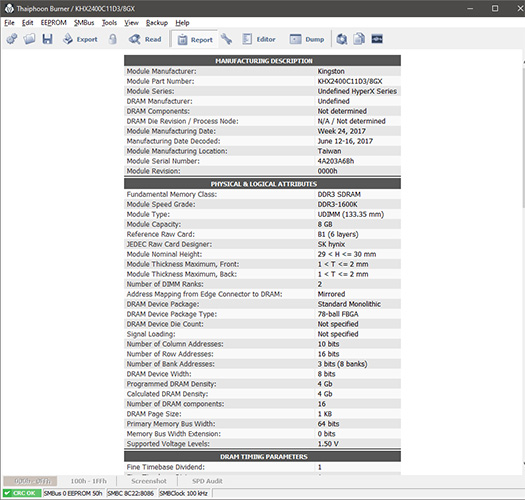
Task: Click the DDR3-1600K speed grade value
Action: click(x=338, y=204)
